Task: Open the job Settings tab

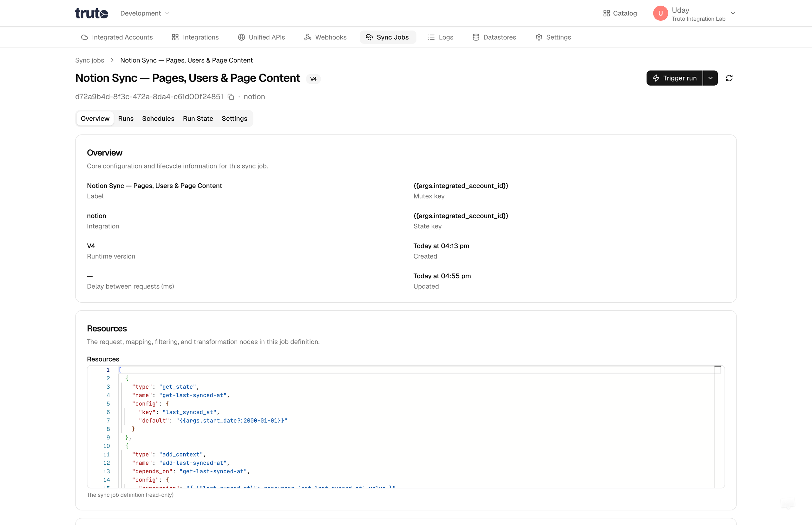Action: [x=234, y=118]
